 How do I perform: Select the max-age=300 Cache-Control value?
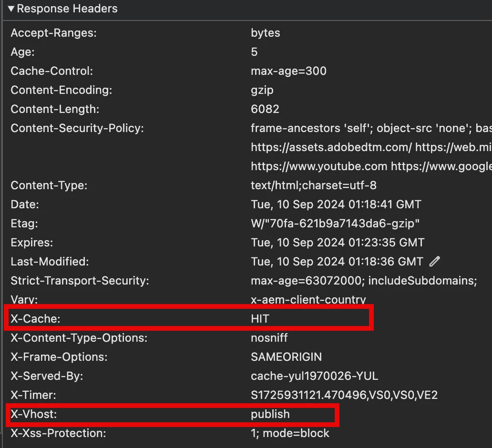288,71
